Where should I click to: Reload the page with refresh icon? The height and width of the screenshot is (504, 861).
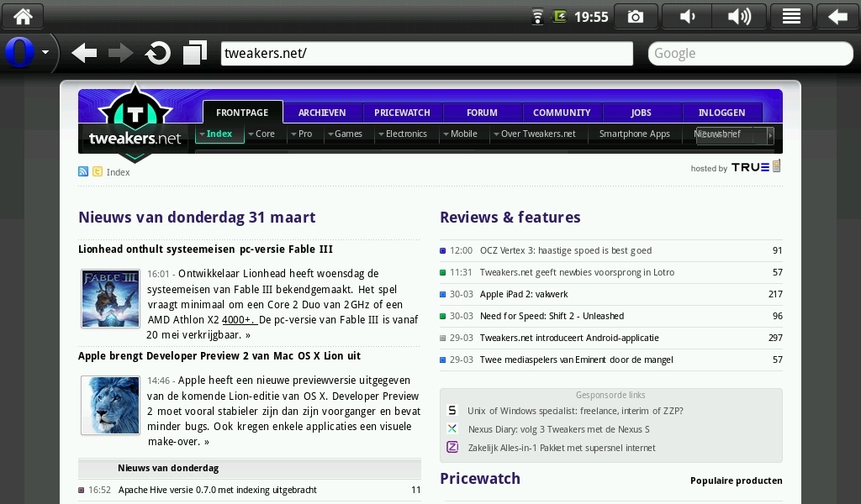pos(157,53)
